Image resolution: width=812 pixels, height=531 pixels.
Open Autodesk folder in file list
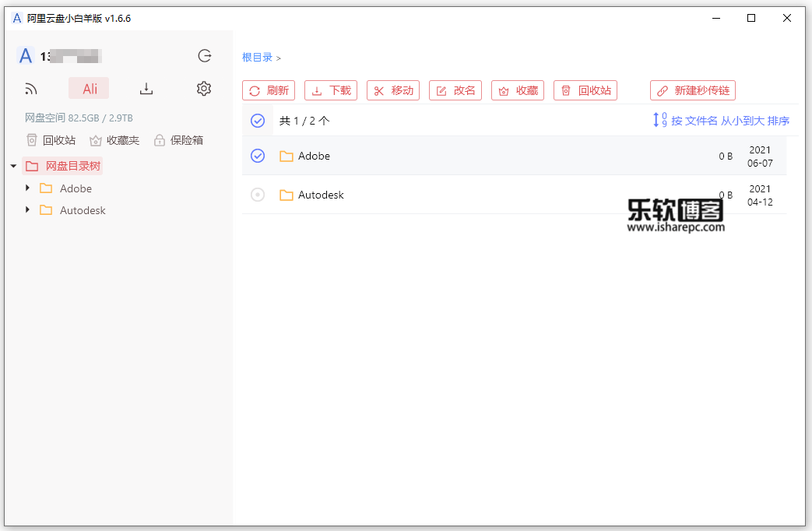(x=321, y=195)
